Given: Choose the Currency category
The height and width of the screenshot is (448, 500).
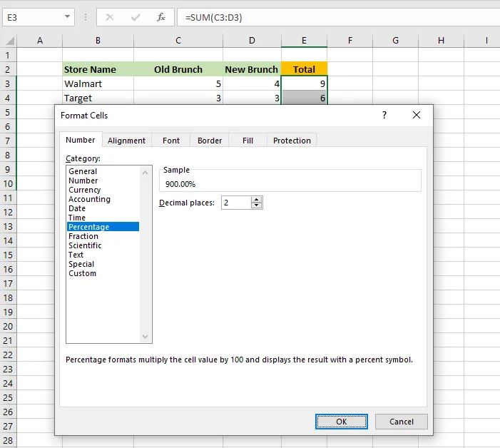Looking at the screenshot, I should pyautogui.click(x=103, y=190).
